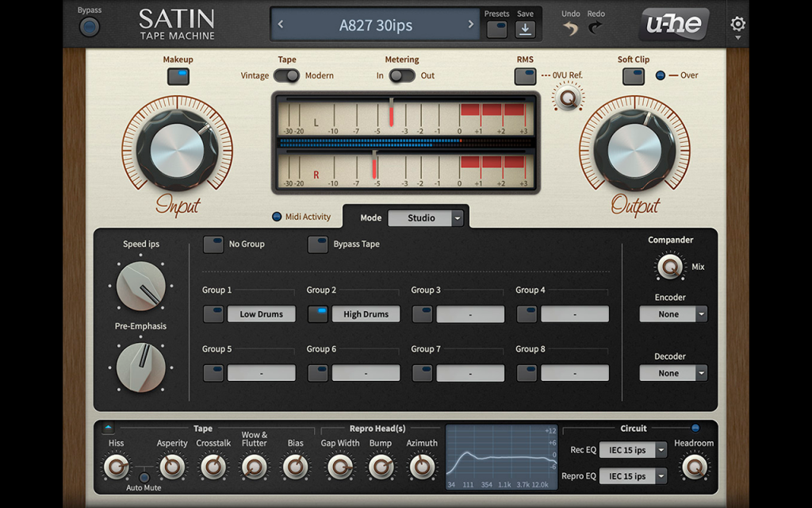The height and width of the screenshot is (508, 812).
Task: Go to previous preset arrow
Action: (281, 25)
